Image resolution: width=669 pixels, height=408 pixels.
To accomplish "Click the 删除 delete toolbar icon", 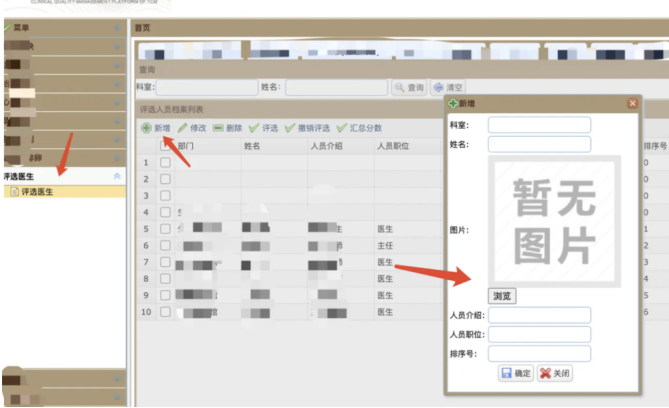I will tap(218, 128).
